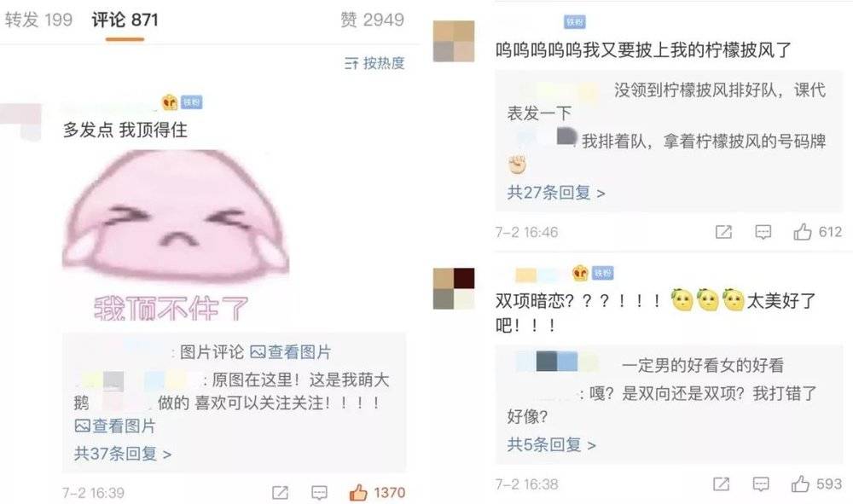The height and width of the screenshot is (504, 853).
Task: Repost the comment posted at 7-2 16:46
Action: 723,232
